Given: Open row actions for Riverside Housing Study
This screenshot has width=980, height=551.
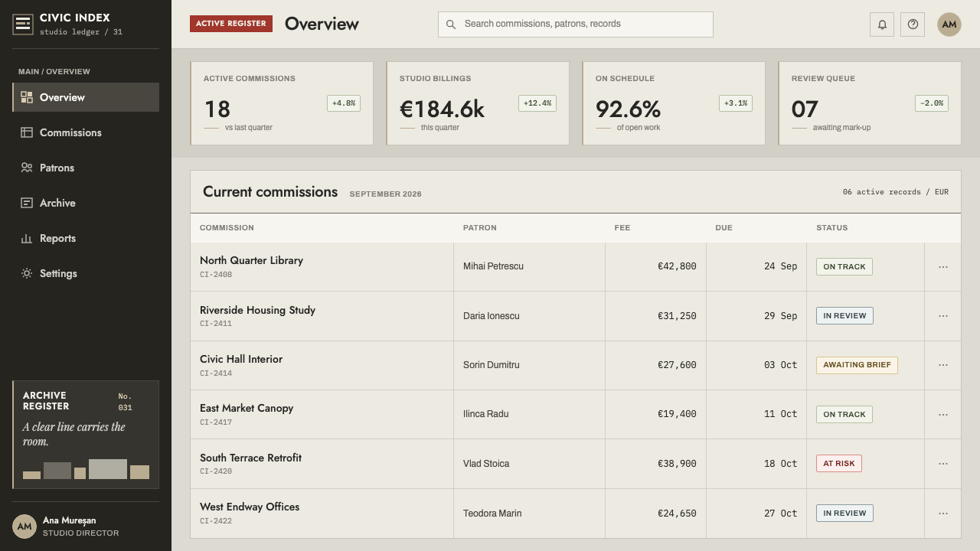Looking at the screenshot, I should [x=943, y=316].
